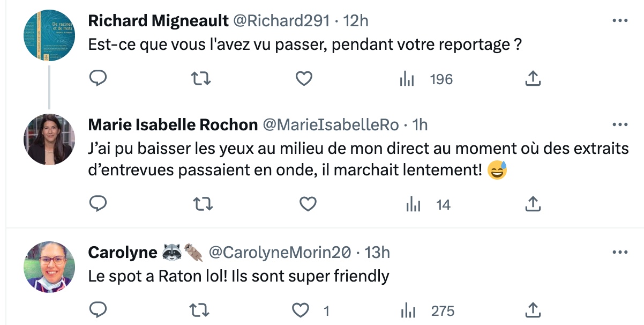View analytics showing 14 views
The width and height of the screenshot is (644, 325).
point(428,204)
